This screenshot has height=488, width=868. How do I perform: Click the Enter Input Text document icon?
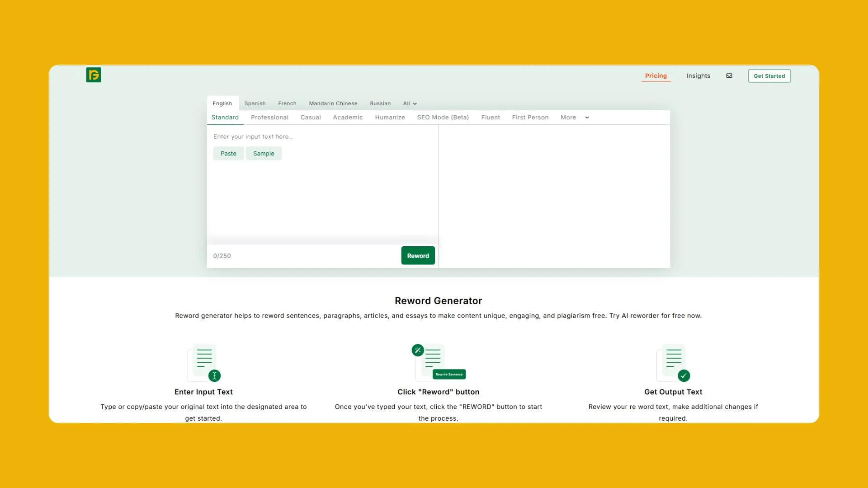203,361
